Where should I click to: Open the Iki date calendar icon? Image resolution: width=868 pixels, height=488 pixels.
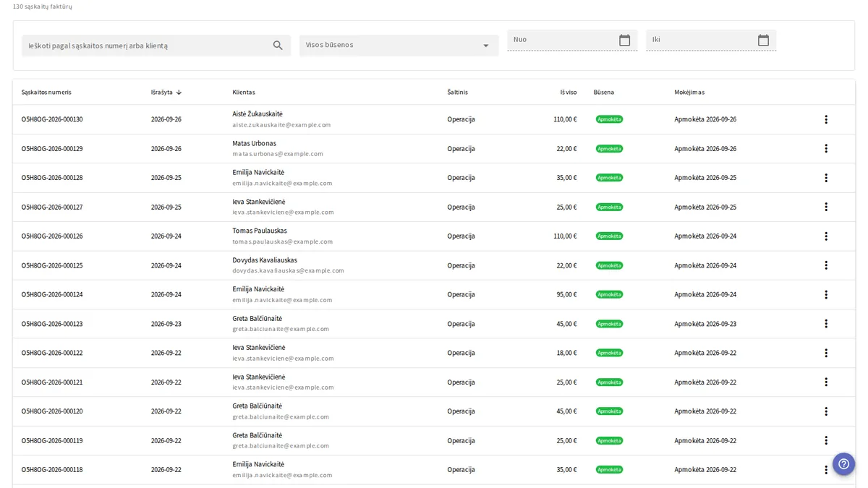tap(763, 40)
